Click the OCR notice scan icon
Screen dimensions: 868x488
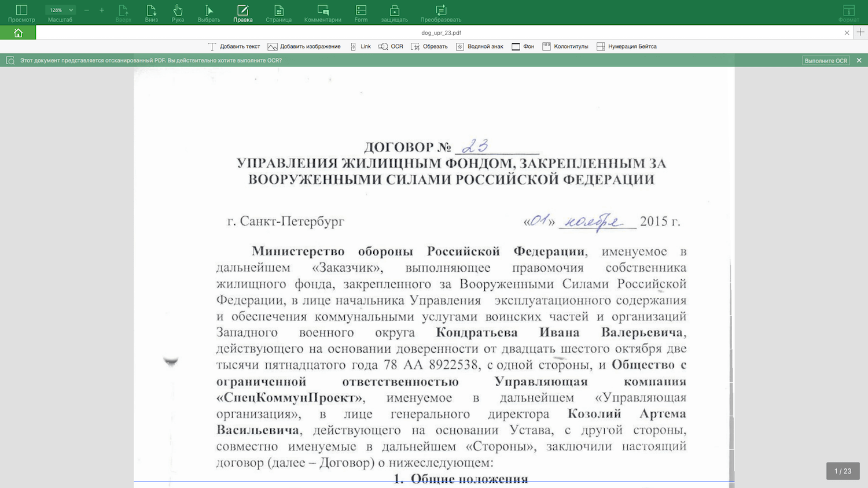pyautogui.click(x=10, y=60)
